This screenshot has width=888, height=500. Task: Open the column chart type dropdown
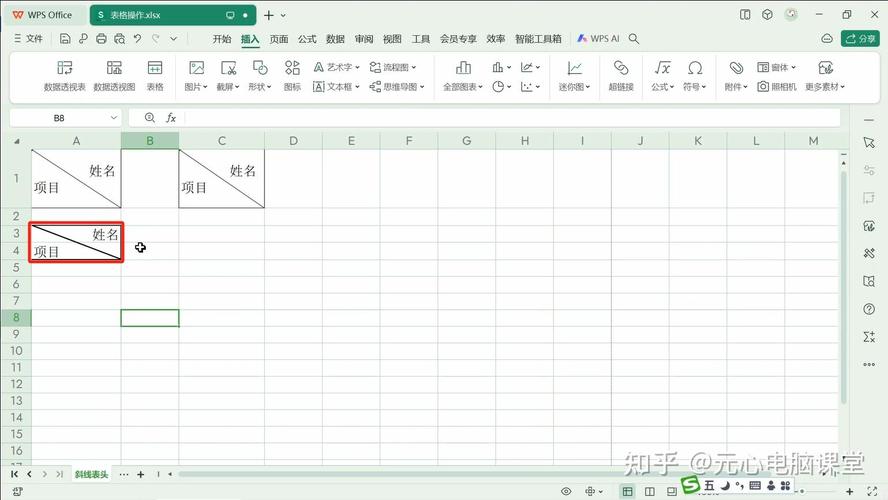[x=501, y=67]
